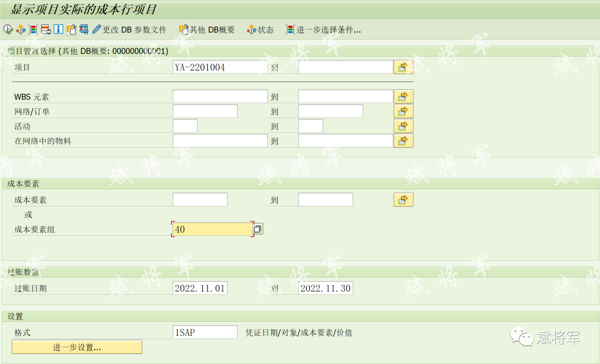Open multiple selection for WBS 元素
The width and height of the screenshot is (600, 364).
[403, 97]
